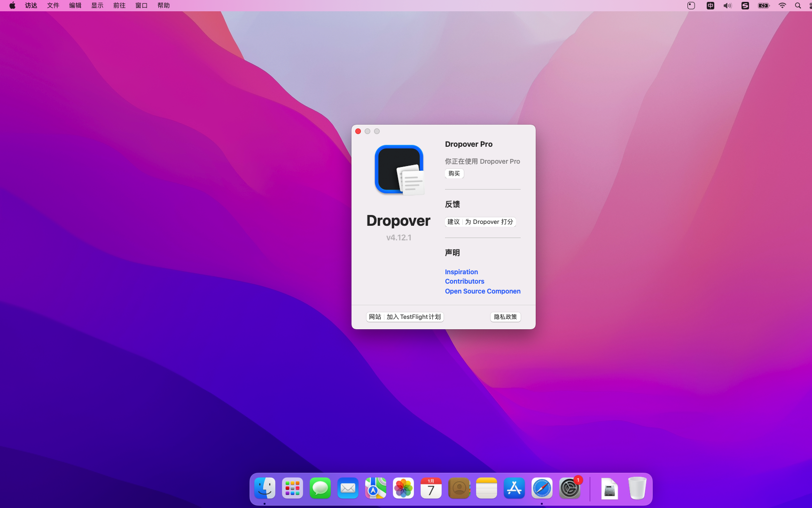Check battery status in menu bar
The width and height of the screenshot is (812, 508).
(764, 6)
